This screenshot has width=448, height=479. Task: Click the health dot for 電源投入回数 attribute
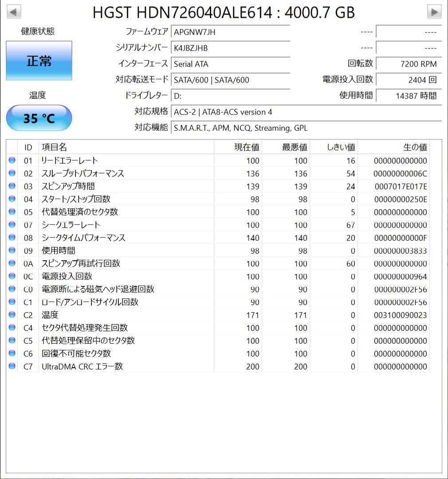pos(12,276)
